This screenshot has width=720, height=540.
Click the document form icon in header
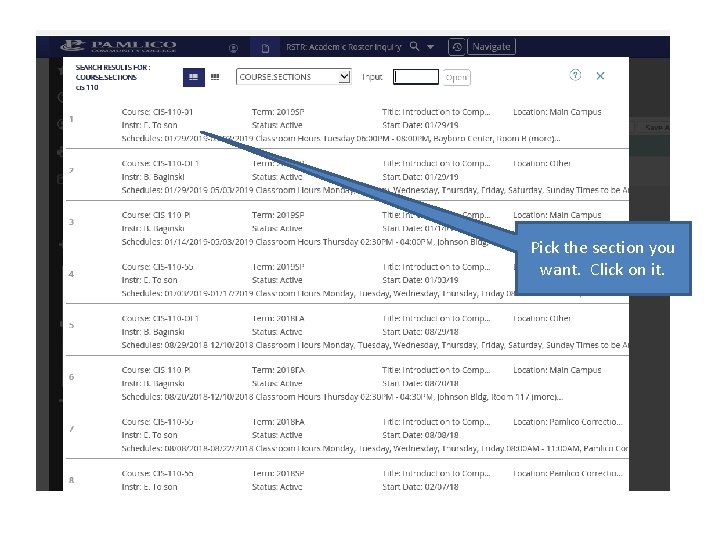pos(265,48)
